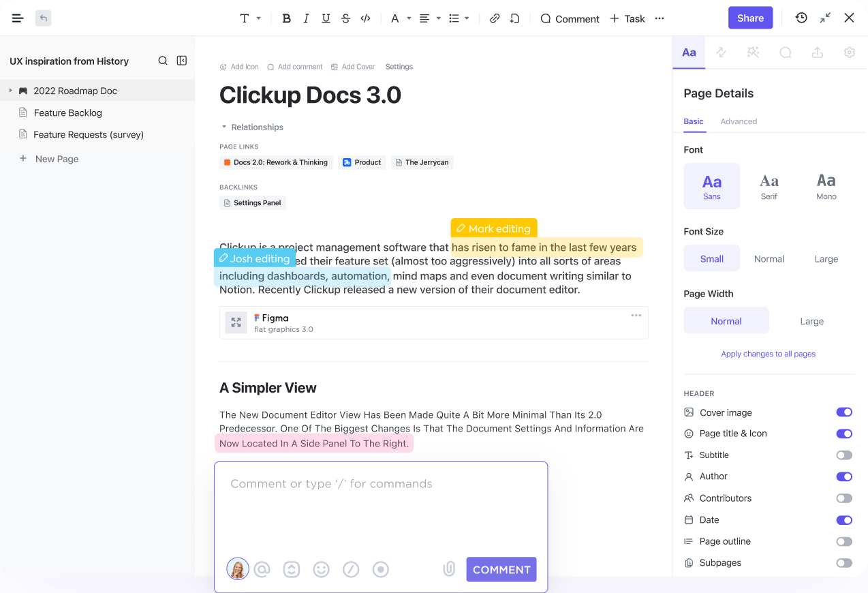Switch to the Advanced tab
The width and height of the screenshot is (868, 593).
point(739,121)
